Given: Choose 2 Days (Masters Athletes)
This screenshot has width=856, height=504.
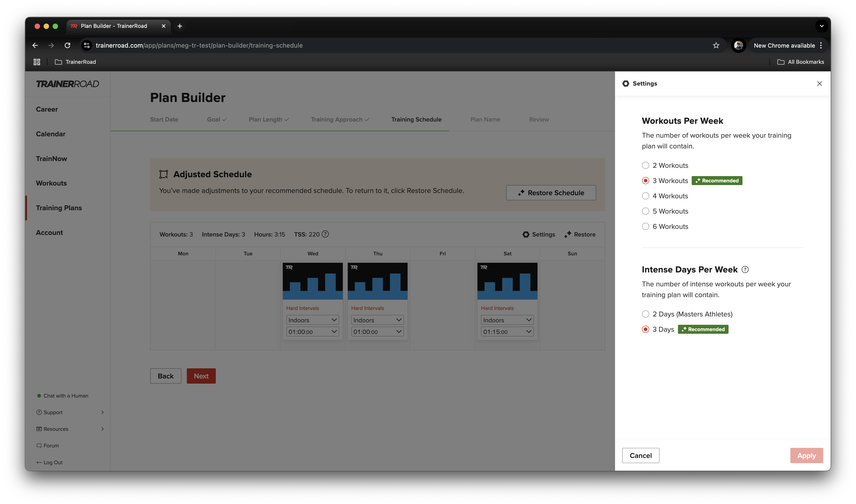Looking at the screenshot, I should click(x=687, y=314).
